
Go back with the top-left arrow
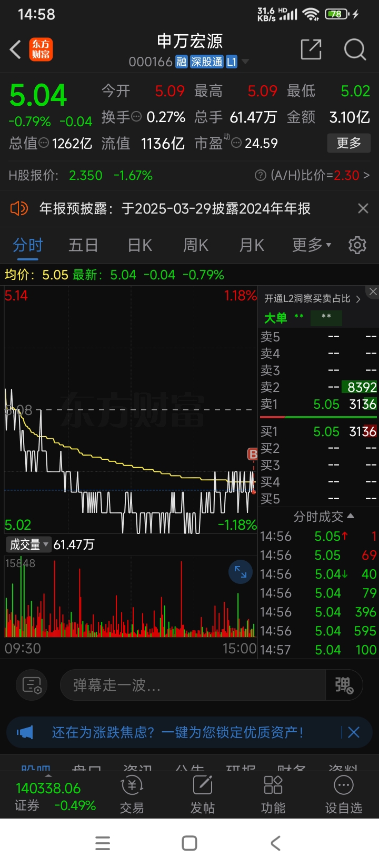(15, 50)
